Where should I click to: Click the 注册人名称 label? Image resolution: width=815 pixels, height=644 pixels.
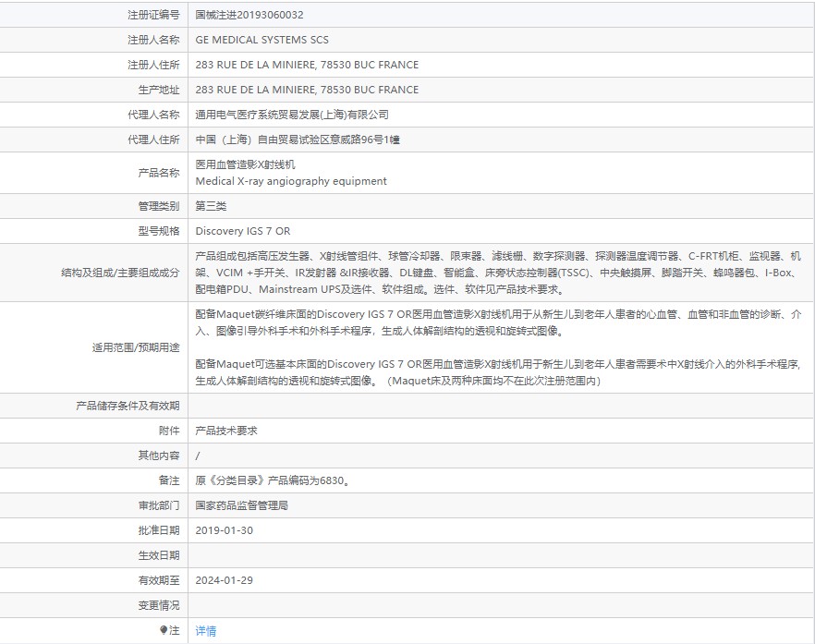click(153, 40)
